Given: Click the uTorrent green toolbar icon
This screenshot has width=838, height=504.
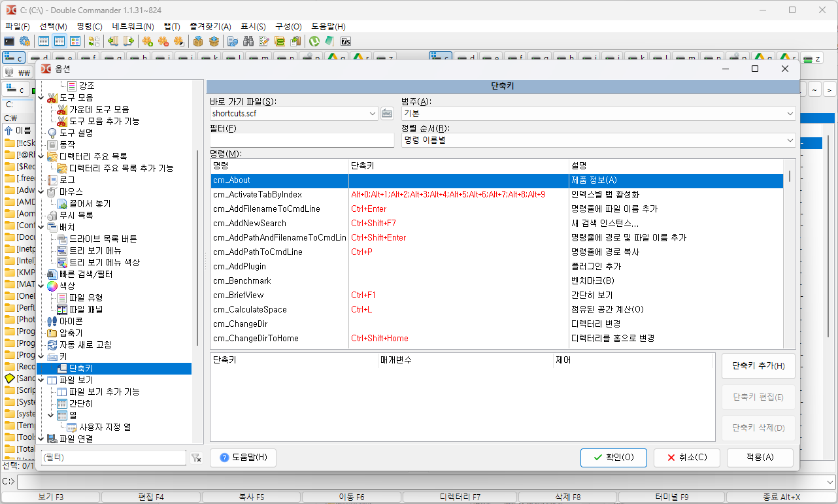Looking at the screenshot, I should 314,41.
